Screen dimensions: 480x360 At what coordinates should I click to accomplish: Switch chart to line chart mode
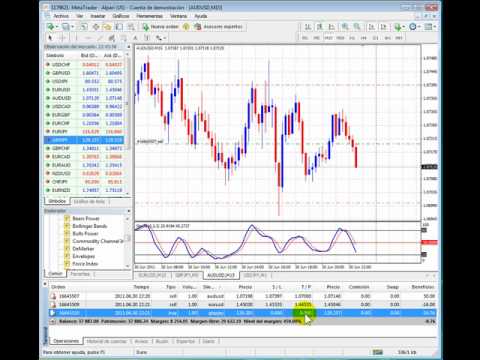pos(332,27)
